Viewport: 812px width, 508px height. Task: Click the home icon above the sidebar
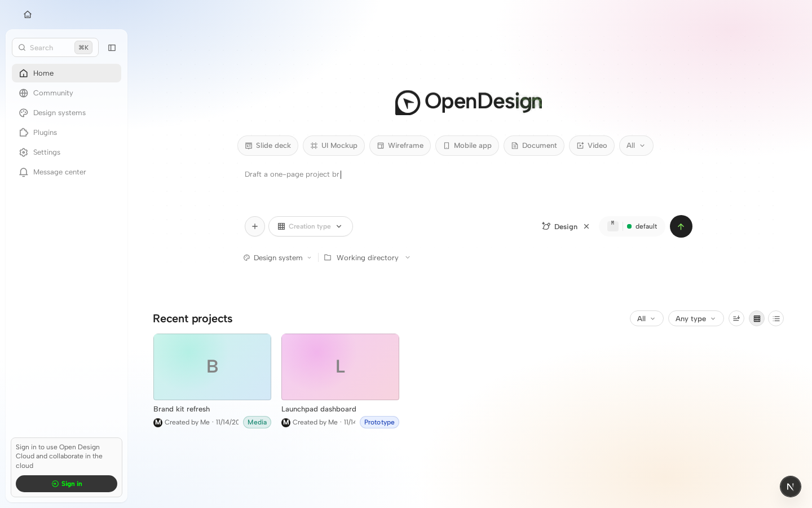(28, 15)
